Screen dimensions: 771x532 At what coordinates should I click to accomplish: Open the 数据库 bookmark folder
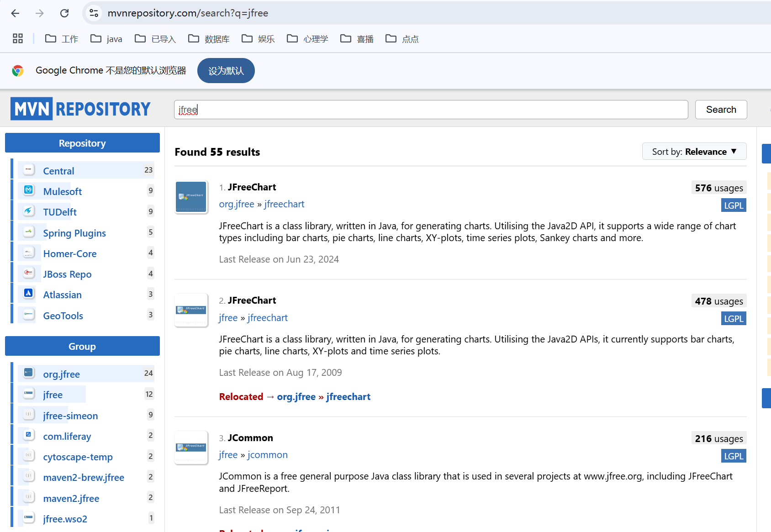[x=209, y=39]
